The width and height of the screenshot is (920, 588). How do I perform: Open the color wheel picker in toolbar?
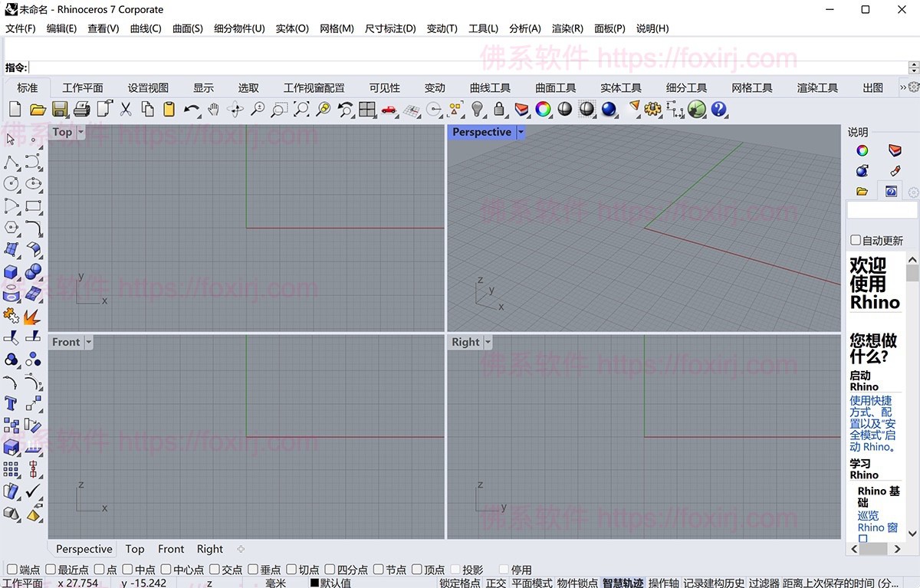point(543,110)
